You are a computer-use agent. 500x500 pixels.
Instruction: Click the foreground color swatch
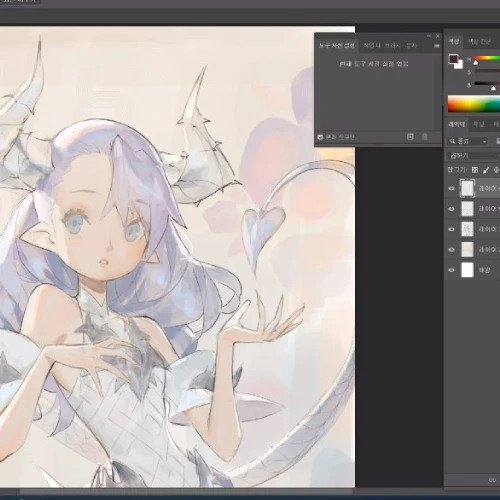[x=453, y=59]
